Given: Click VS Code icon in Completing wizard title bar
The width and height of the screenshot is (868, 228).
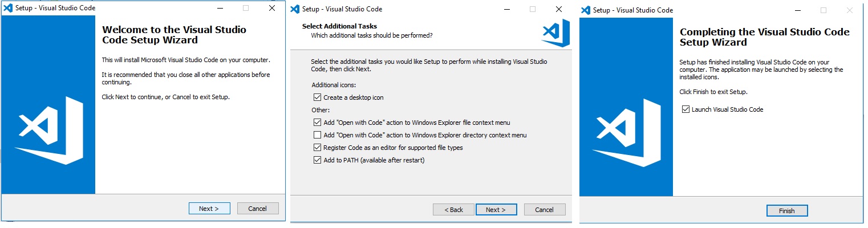Looking at the screenshot, I should click(585, 10).
